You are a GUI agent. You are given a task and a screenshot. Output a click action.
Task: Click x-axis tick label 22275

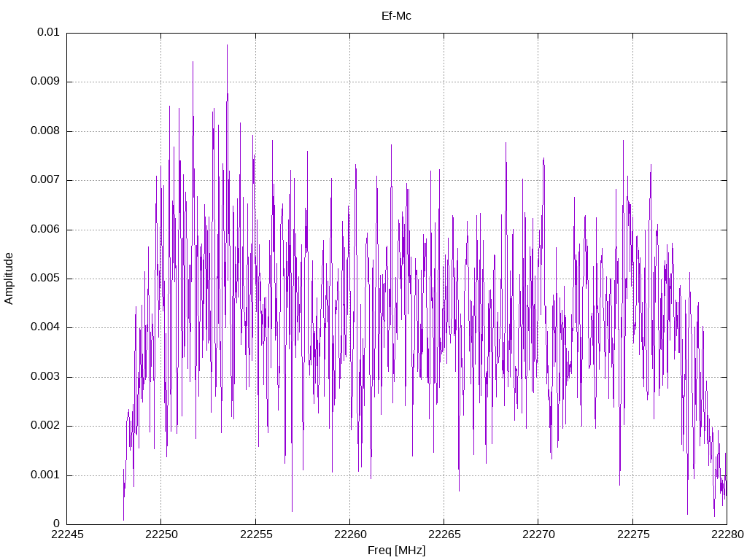[633, 534]
